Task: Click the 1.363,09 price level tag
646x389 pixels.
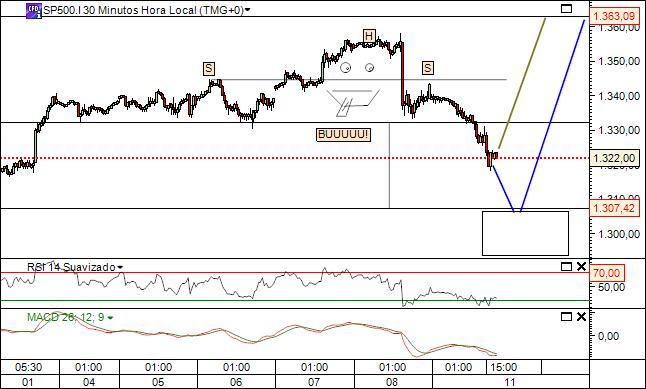Action: coord(614,17)
